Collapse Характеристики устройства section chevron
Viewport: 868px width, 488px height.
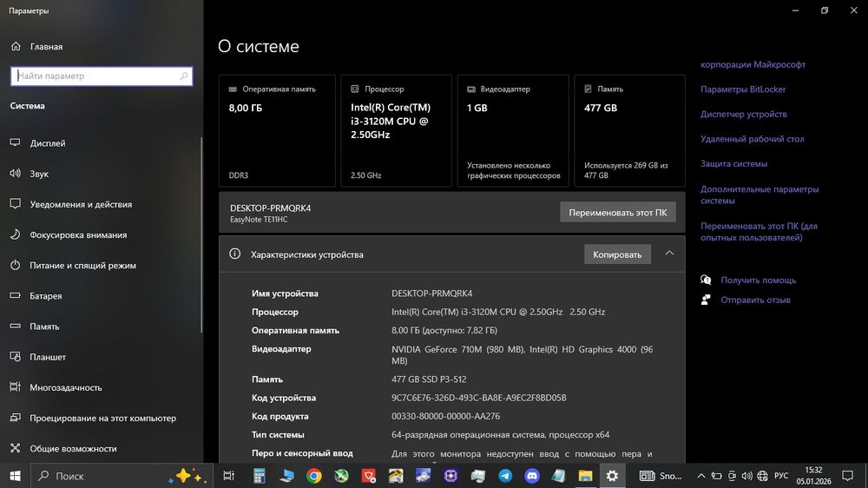pos(669,254)
